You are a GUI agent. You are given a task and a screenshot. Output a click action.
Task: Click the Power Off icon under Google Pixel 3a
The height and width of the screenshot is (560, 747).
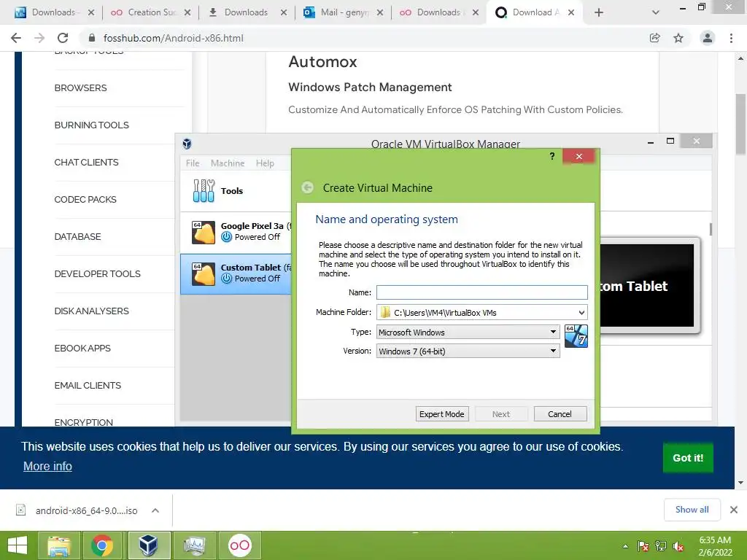coord(227,237)
